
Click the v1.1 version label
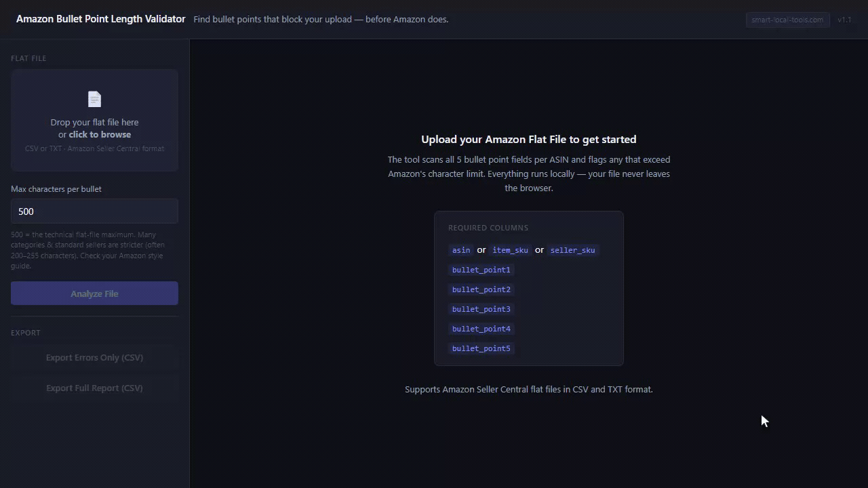(x=844, y=20)
